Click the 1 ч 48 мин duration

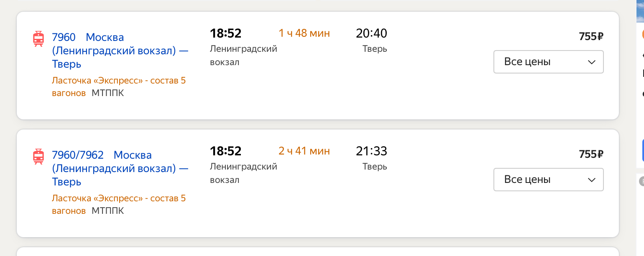point(304,33)
